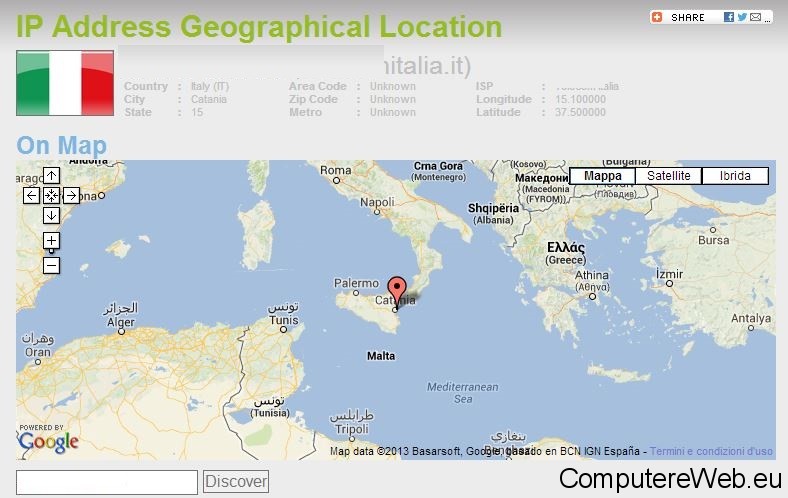This screenshot has height=498, width=788.
Task: Share on Twitter via the bird icon
Action: pyautogui.click(x=742, y=17)
